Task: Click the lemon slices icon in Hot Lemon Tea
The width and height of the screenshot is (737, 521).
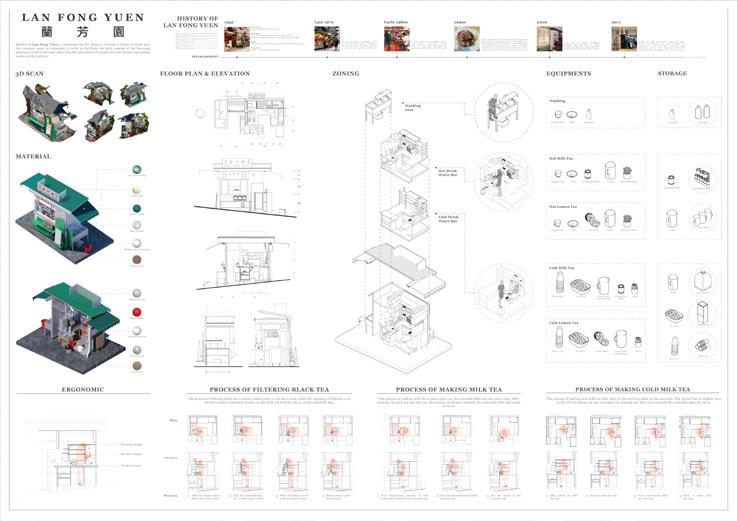Action: pos(592,220)
